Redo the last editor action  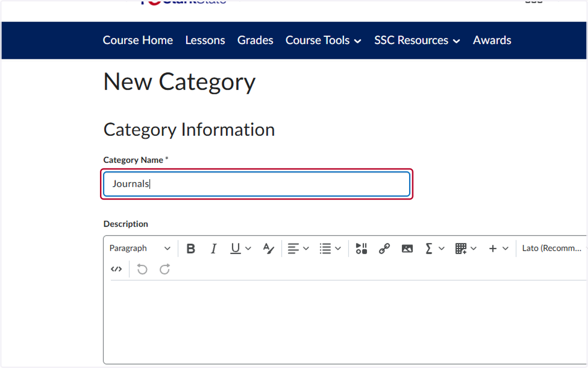pyautogui.click(x=165, y=269)
